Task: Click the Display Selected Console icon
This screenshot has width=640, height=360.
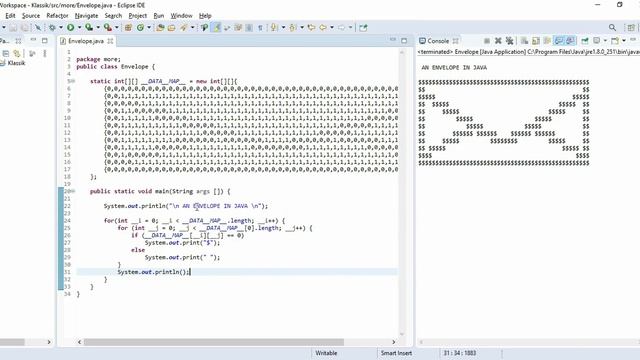Action: tap(596, 41)
